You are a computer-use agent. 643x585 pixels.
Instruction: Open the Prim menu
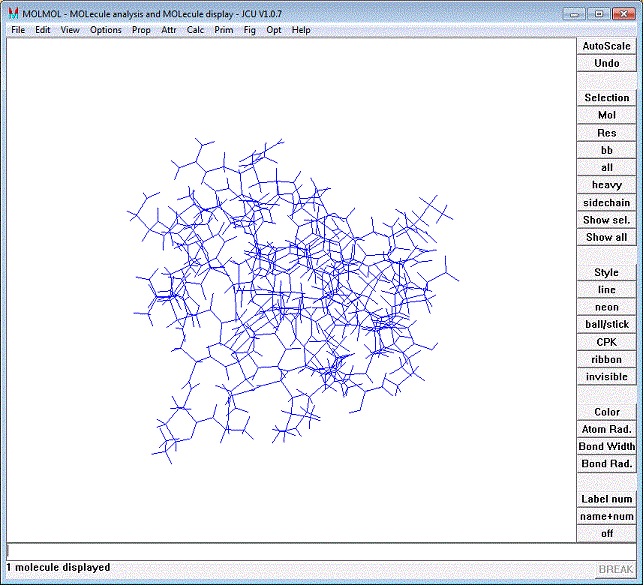tap(224, 30)
